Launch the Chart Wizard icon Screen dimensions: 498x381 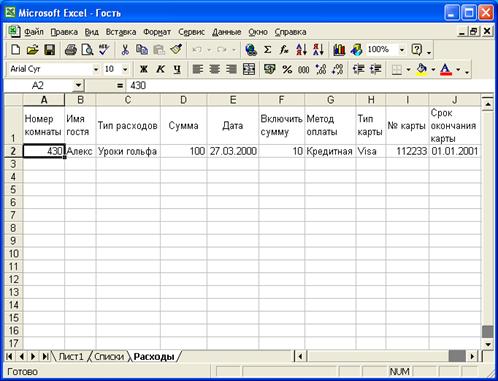click(x=339, y=50)
